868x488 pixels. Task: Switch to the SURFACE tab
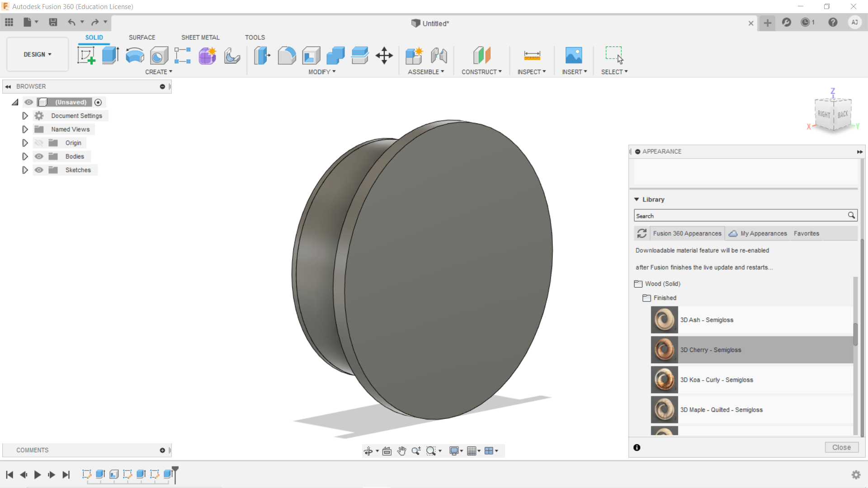tap(142, 38)
